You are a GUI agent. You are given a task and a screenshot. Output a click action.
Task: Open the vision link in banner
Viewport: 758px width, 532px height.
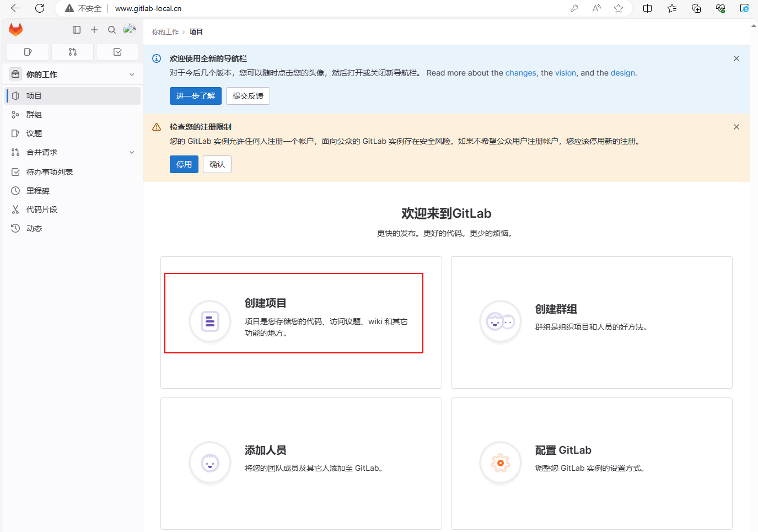[566, 73]
